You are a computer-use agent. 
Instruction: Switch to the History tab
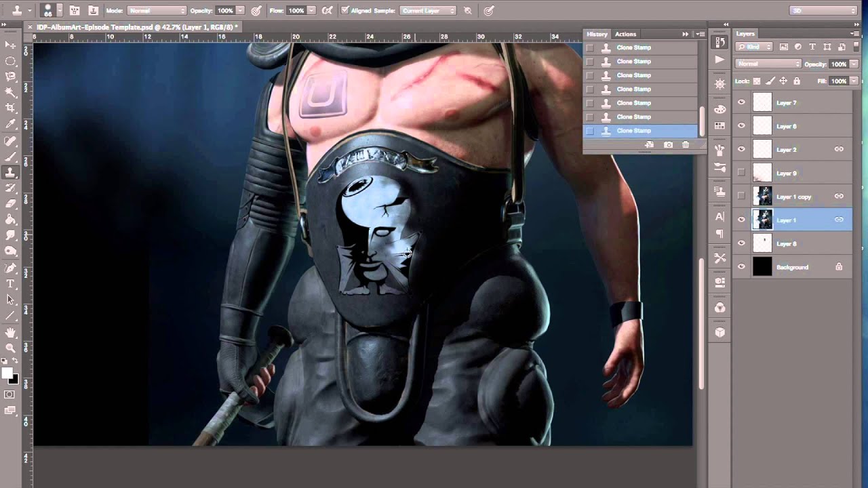click(x=597, y=34)
